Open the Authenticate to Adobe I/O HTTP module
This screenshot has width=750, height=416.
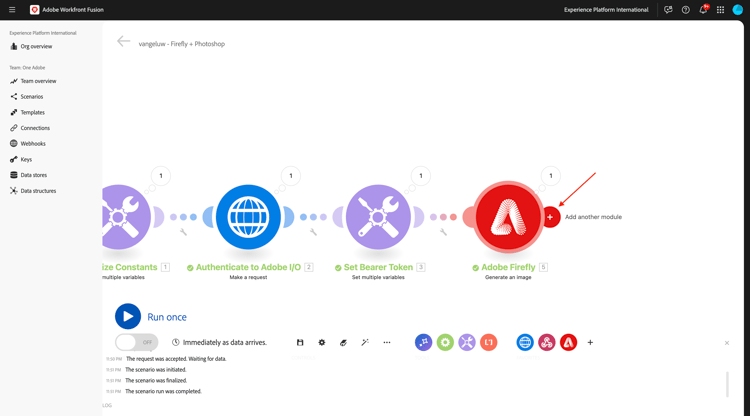tap(248, 217)
